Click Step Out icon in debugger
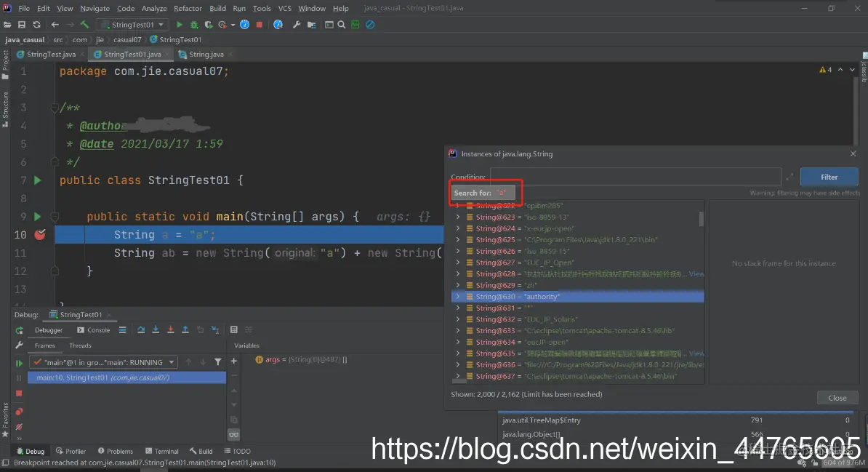The image size is (868, 472). 185,329
